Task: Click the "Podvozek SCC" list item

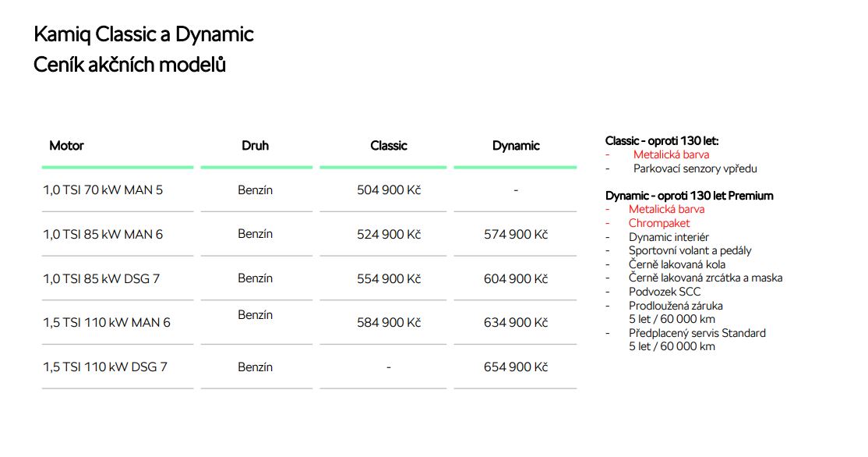Action: tap(665, 292)
